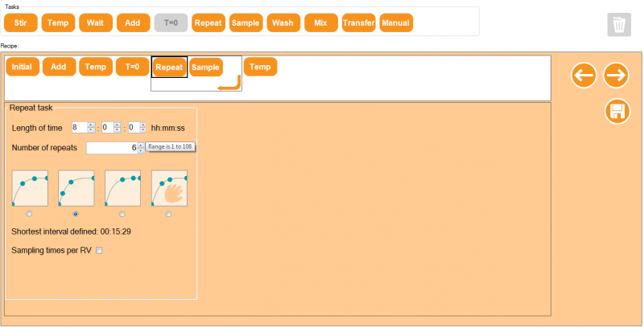Click the minutes spinner arrows in Length of time
Viewport: 644px width, 328px height.
coord(118,127)
